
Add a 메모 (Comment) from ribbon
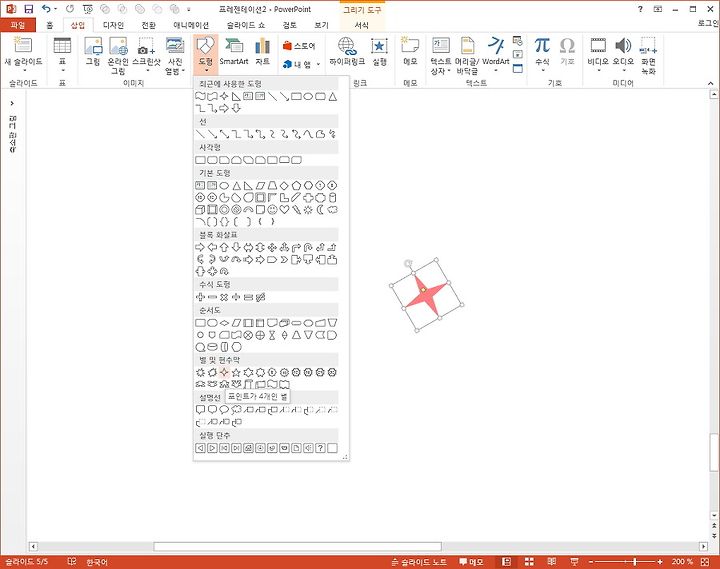pyautogui.click(x=410, y=51)
